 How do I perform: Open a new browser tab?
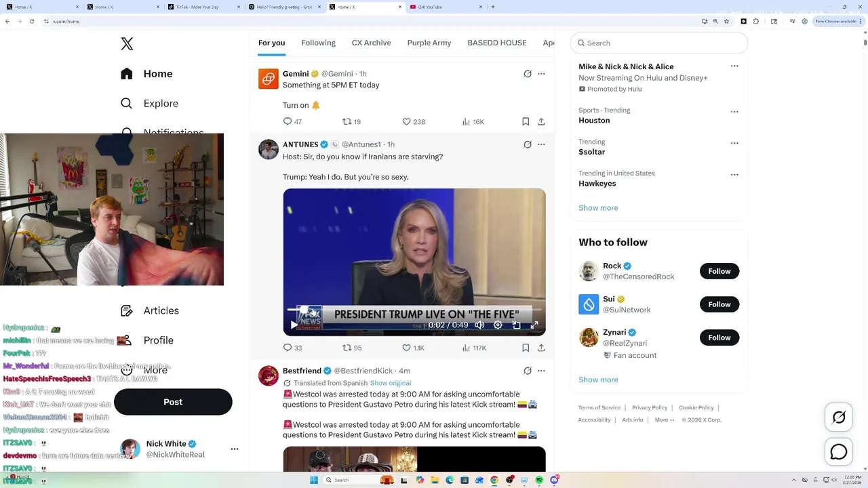[492, 7]
